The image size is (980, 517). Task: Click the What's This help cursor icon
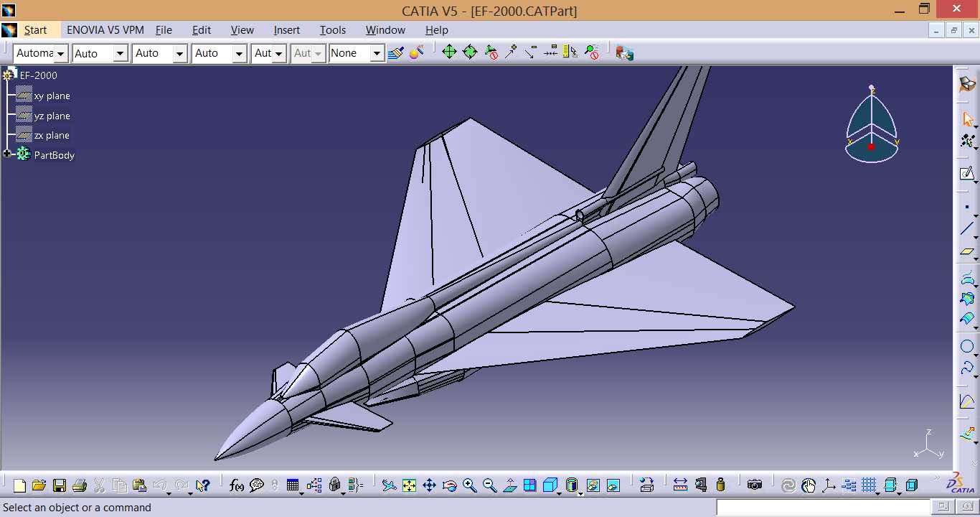(202, 485)
